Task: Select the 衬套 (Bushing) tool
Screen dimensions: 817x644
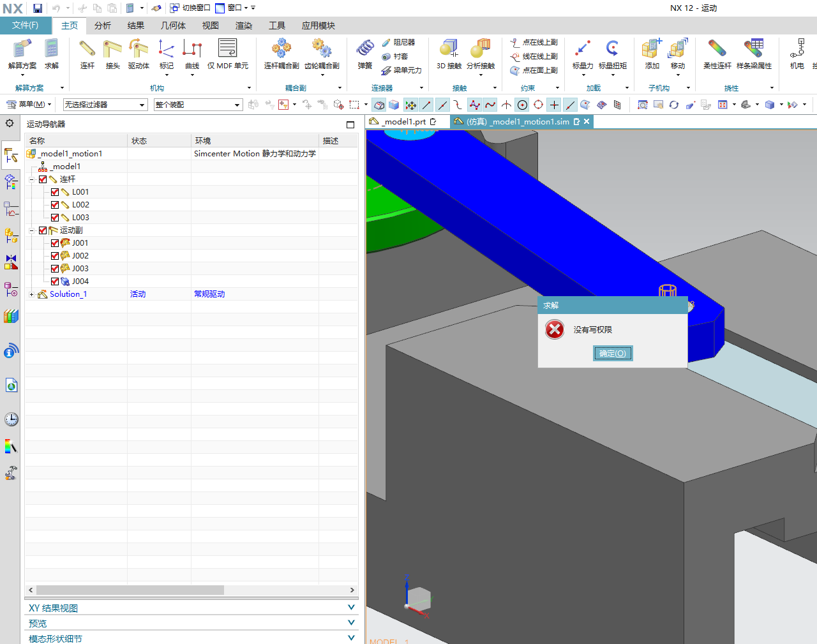Action: [x=395, y=56]
